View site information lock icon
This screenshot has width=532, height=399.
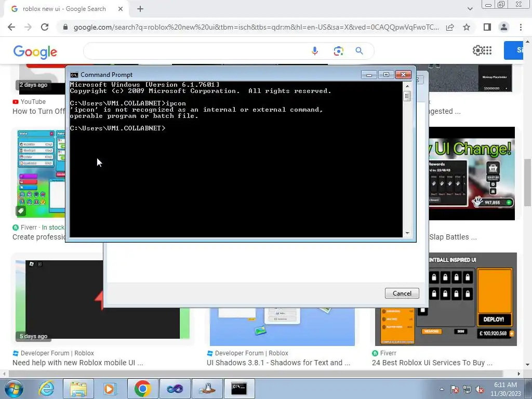coord(65,27)
